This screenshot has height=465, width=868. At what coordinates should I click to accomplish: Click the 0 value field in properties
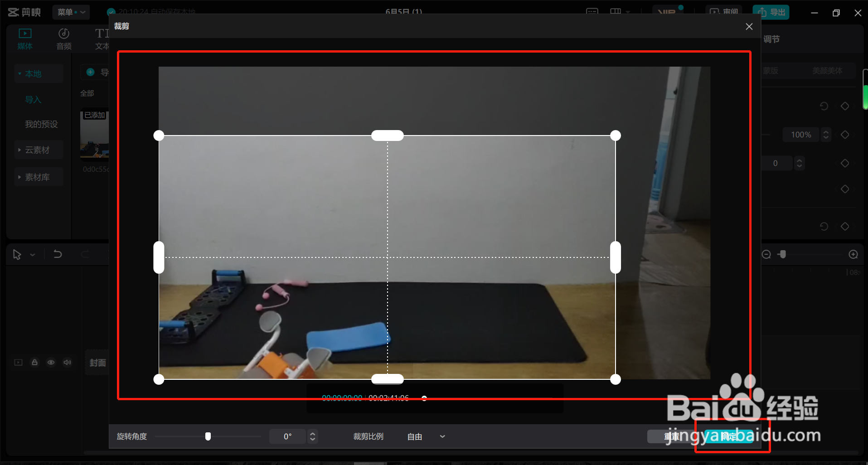click(x=776, y=163)
